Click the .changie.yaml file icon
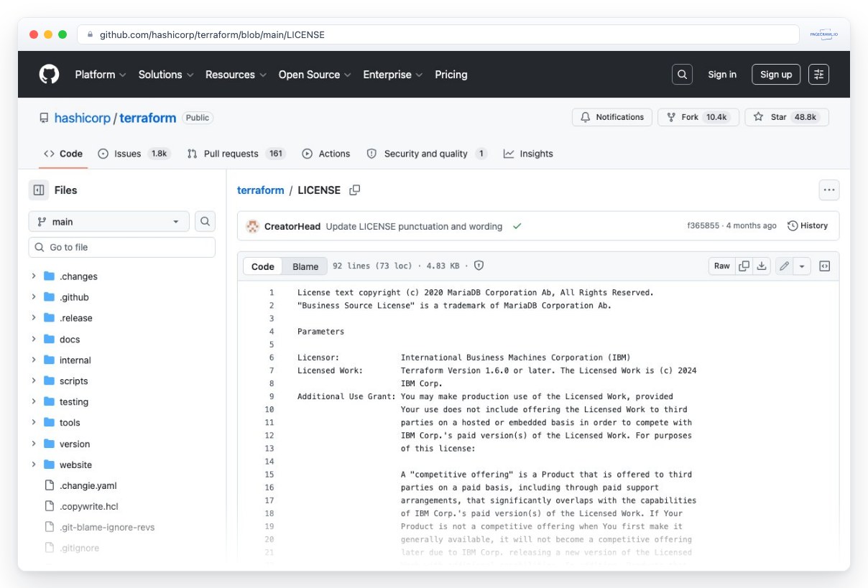Screen dimensions: 868x588 tap(50, 485)
